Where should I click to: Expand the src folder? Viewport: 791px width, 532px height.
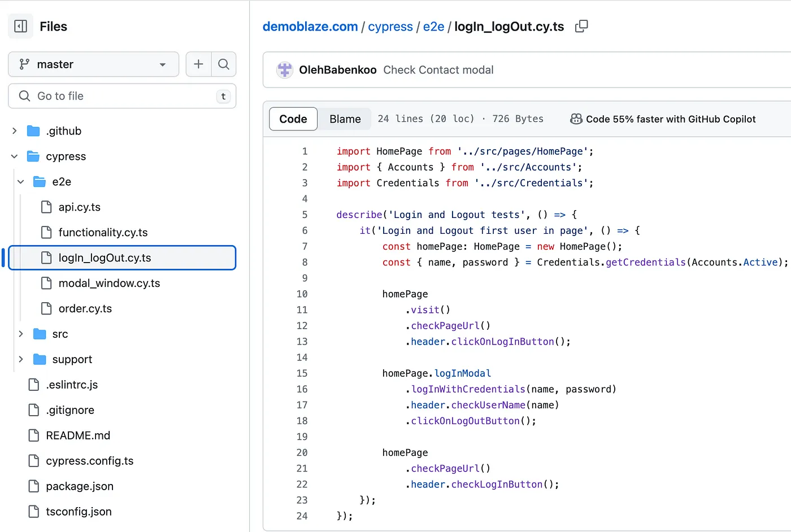coord(21,334)
